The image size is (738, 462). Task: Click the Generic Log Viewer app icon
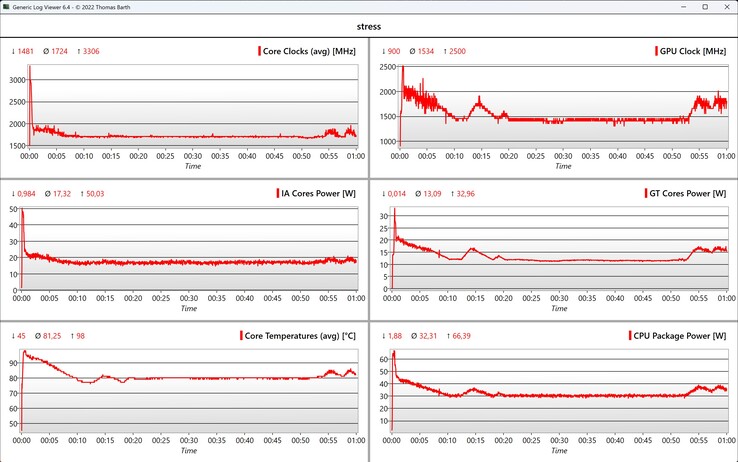pos(7,7)
